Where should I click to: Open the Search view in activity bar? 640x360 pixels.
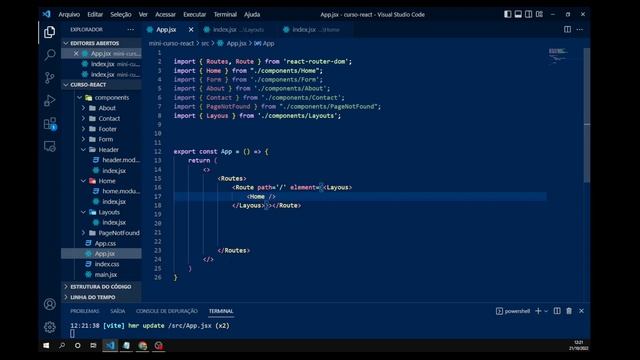[49, 54]
